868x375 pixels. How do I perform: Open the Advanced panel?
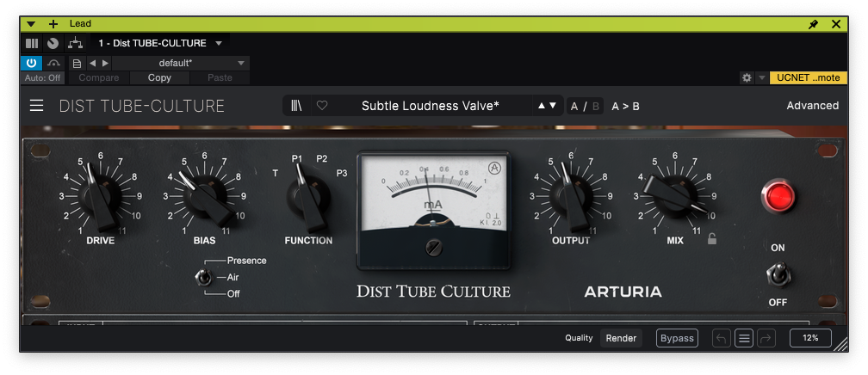click(813, 106)
